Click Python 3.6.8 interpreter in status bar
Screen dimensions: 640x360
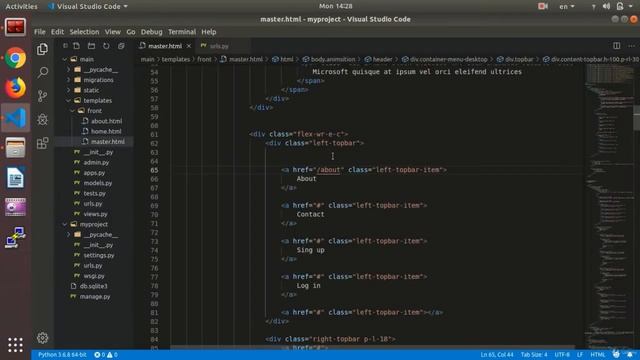click(62, 355)
